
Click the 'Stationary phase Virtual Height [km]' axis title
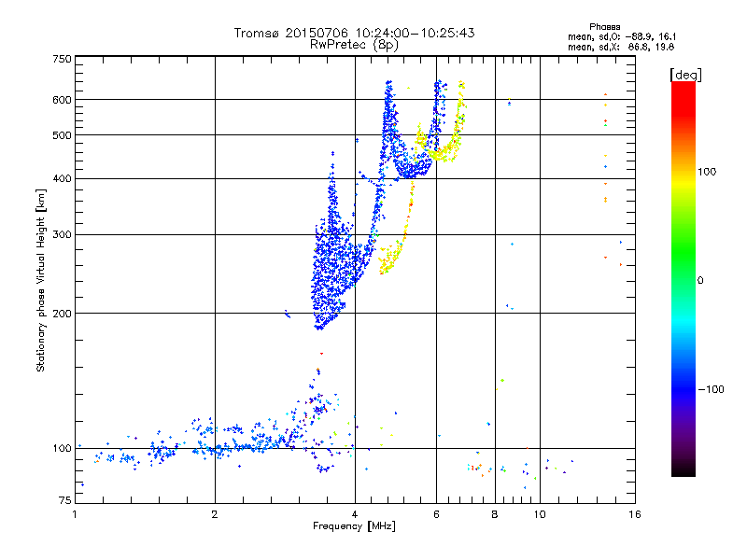tap(41, 280)
